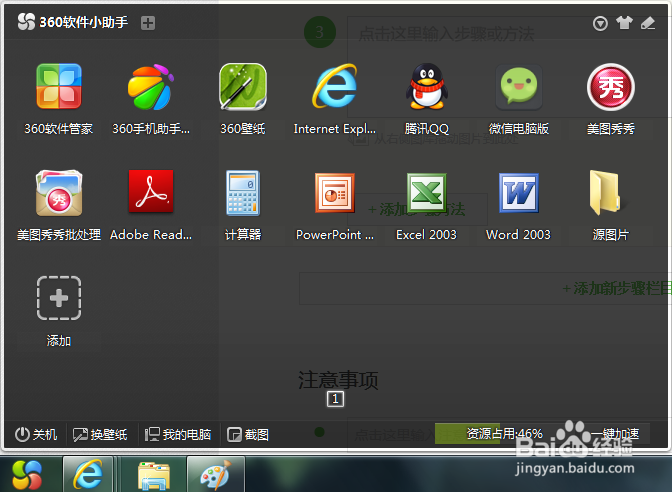Image resolution: width=672 pixels, height=492 pixels.
Task: Open 360软件管家 app icon
Action: click(59, 87)
